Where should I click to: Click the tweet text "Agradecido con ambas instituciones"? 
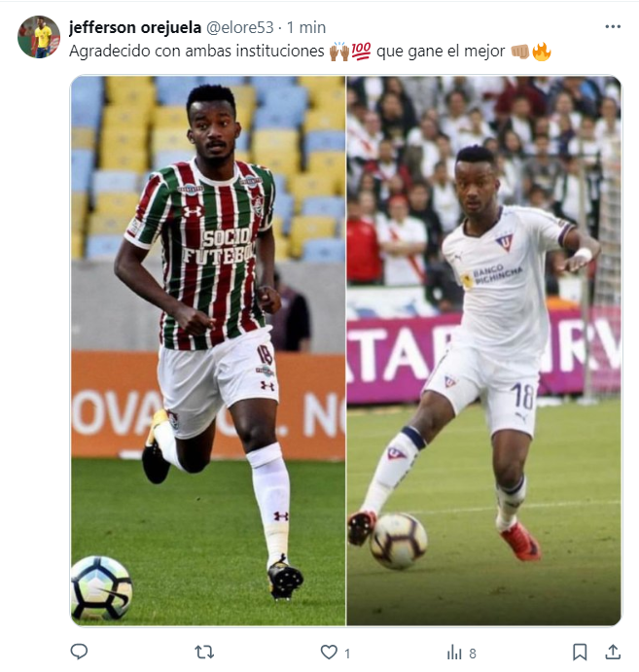point(196,51)
